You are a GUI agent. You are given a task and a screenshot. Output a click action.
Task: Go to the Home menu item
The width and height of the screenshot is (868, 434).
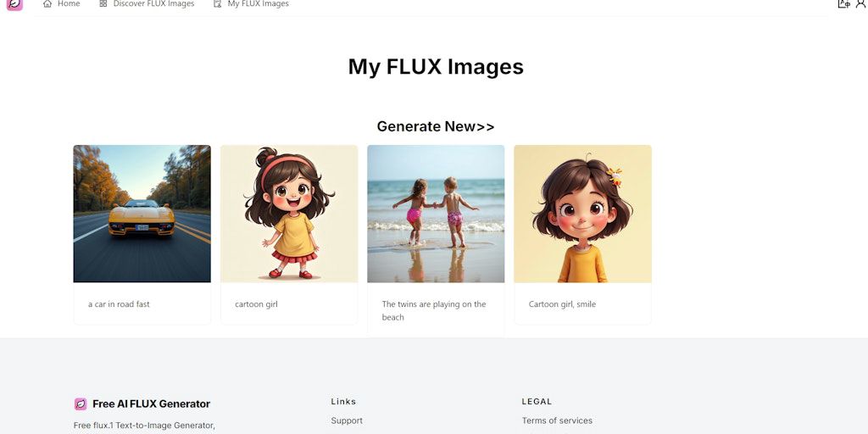pos(61,4)
